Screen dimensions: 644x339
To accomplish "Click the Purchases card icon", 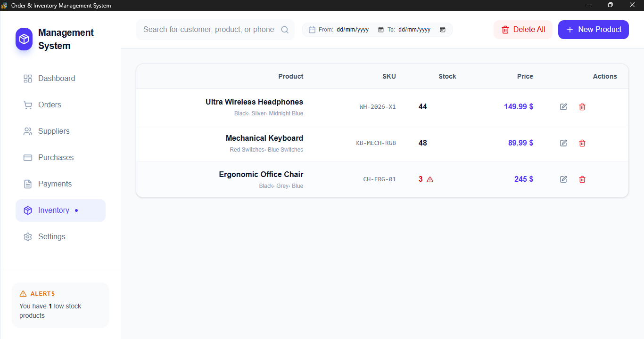I will [28, 158].
